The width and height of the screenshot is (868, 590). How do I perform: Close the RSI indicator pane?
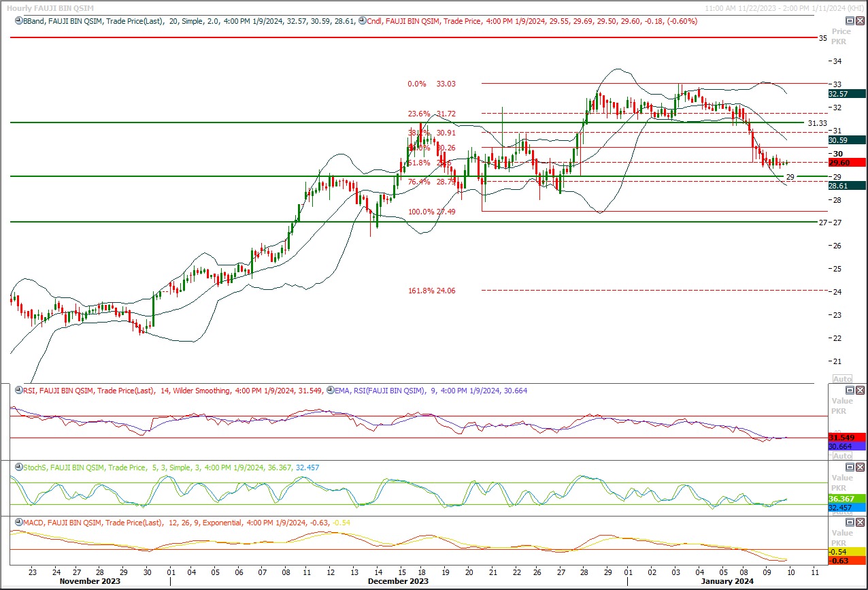click(860, 390)
